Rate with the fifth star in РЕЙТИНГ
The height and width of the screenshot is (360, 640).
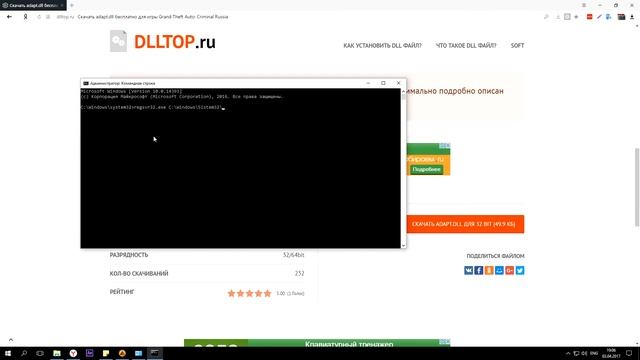[x=267, y=293]
